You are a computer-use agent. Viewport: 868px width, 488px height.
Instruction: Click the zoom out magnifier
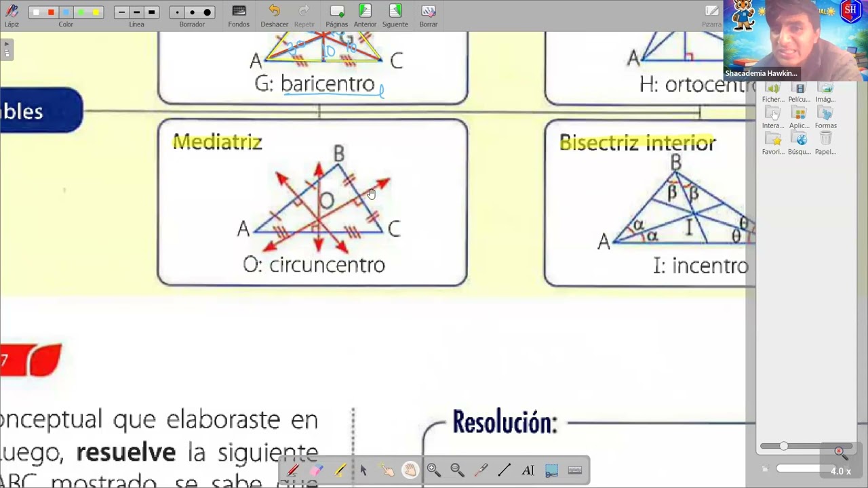457,470
